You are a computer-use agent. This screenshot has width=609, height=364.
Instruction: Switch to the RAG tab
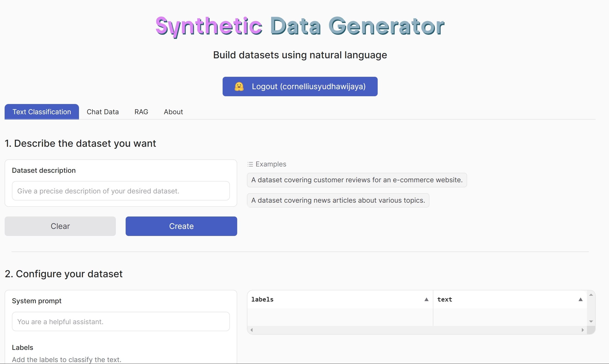click(141, 112)
